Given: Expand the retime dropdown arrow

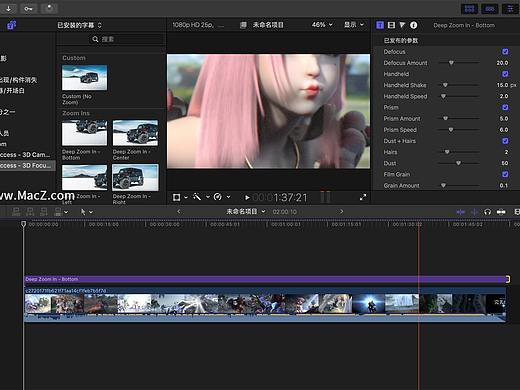Looking at the screenshot, I should tap(228, 197).
